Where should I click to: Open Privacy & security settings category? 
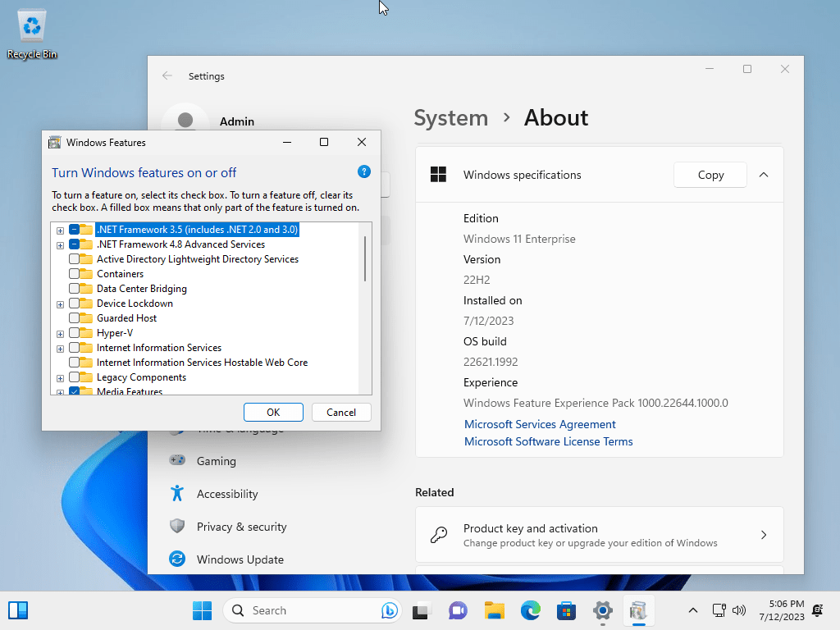point(241,527)
